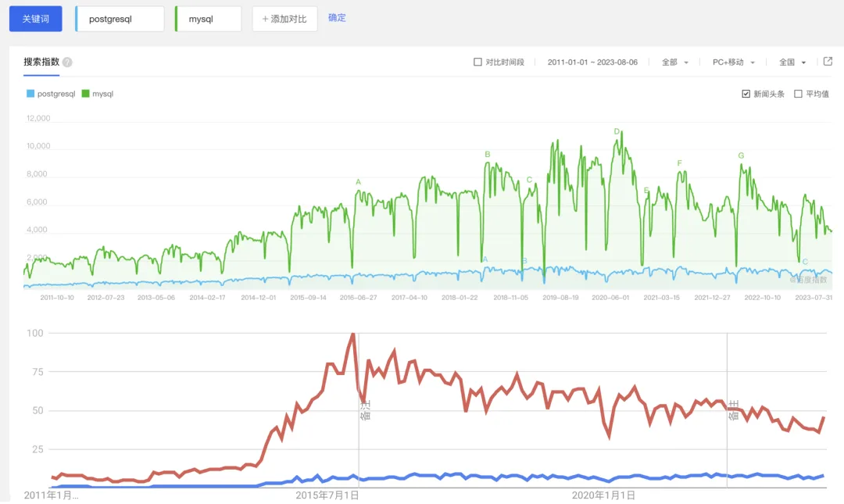Click green news marker E on mysql line

coord(646,190)
